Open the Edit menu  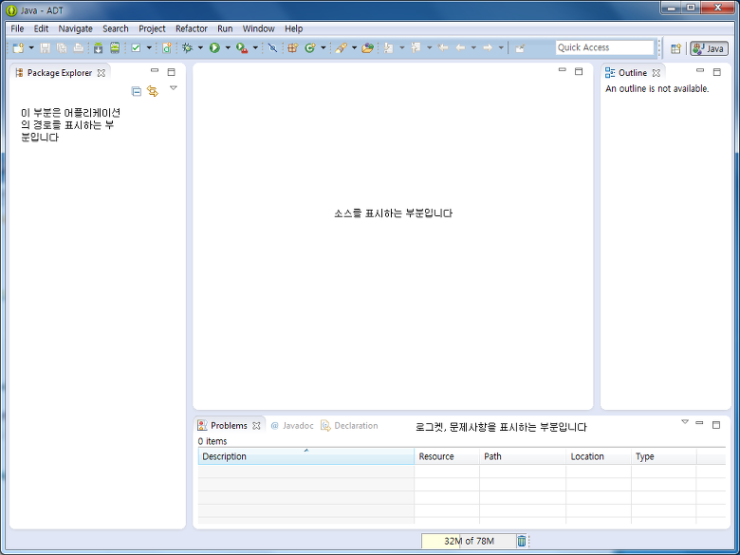click(x=41, y=28)
